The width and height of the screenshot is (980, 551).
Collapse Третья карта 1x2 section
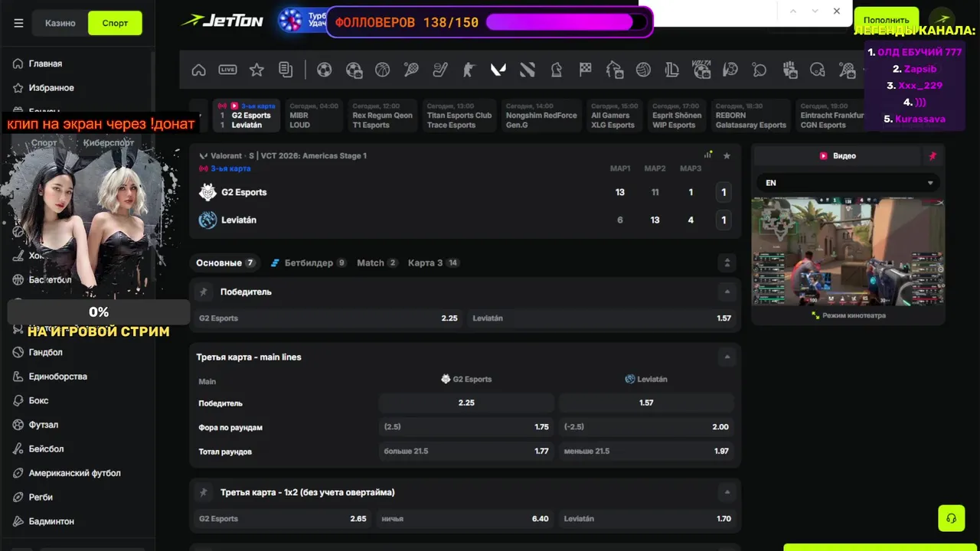click(x=727, y=492)
